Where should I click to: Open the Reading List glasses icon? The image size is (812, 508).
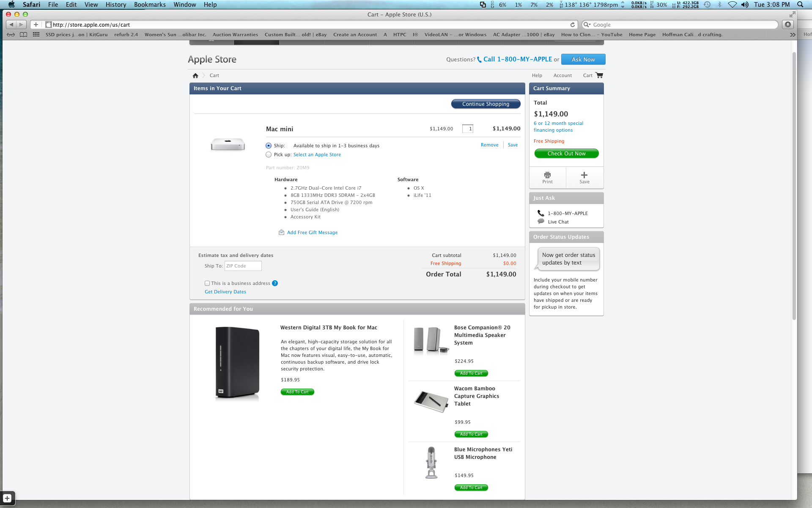click(x=11, y=35)
